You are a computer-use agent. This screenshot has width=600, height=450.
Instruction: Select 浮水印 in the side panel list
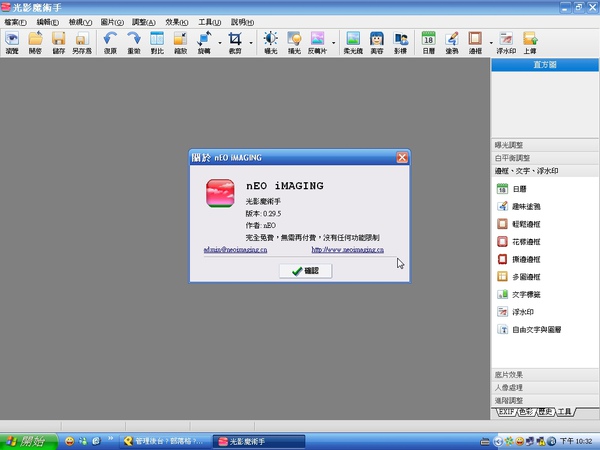[x=515, y=312]
